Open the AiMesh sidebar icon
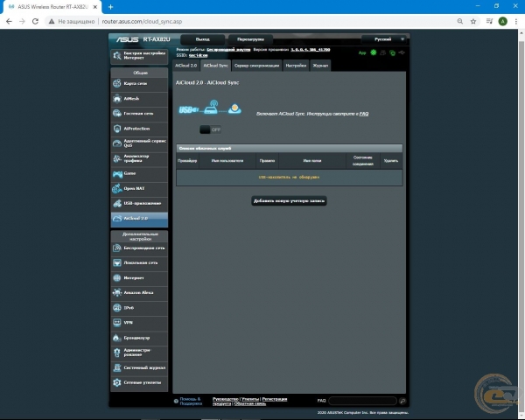 (x=117, y=99)
